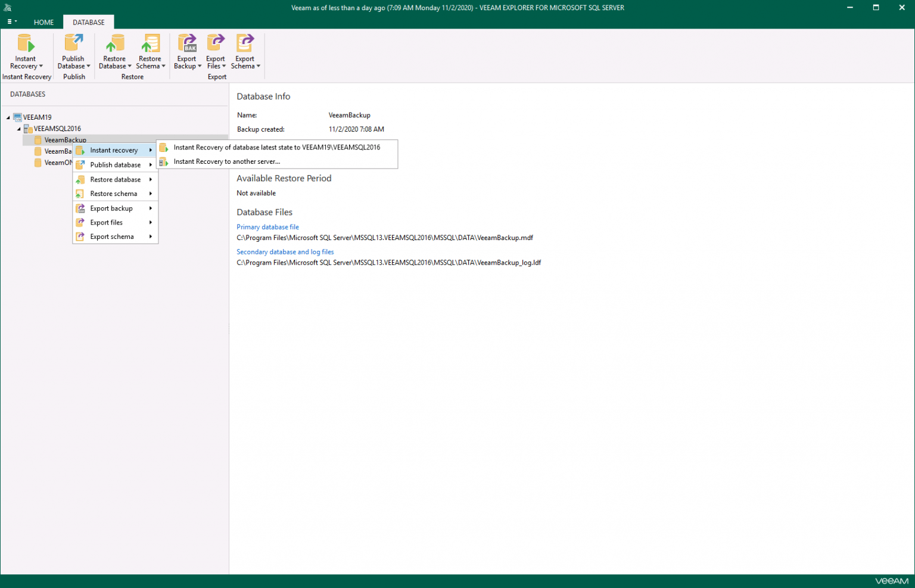Viewport: 915px width, 588px height.
Task: Click the Restore Schema ribbon icon
Action: [x=150, y=43]
